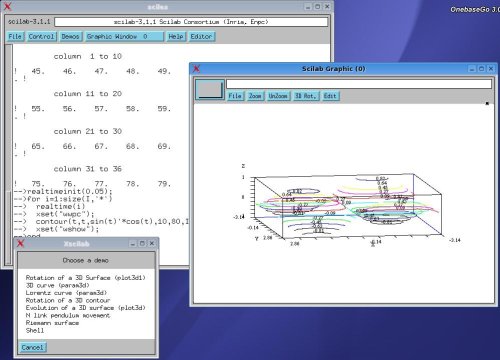Cancel the Choose a demo dialog

pos(32,347)
